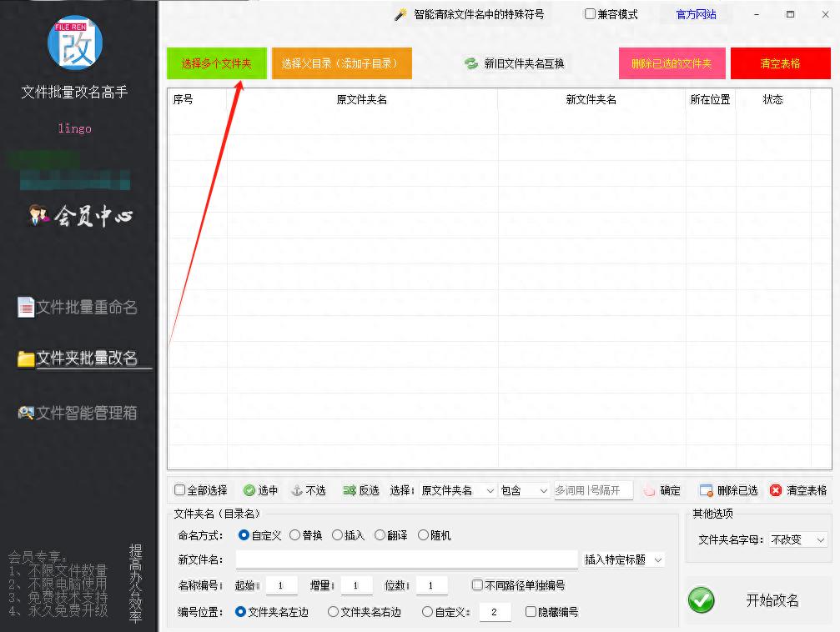
Task: Open the 文件夹名字母 不改变 dropdown
Action: coord(797,539)
